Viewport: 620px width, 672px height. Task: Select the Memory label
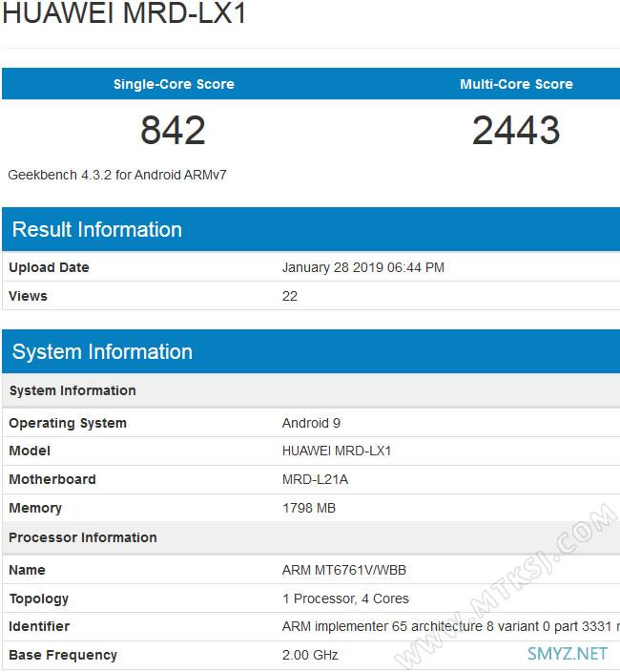[35, 508]
